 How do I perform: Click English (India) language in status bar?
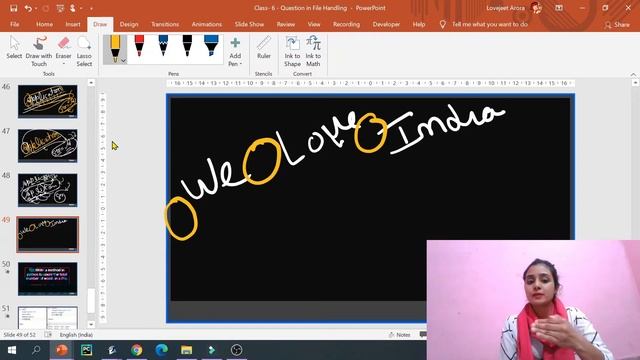pyautogui.click(x=76, y=335)
